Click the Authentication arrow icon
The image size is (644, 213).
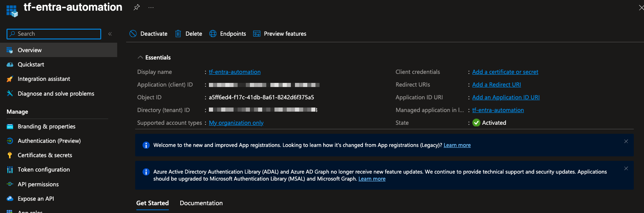pyautogui.click(x=10, y=141)
